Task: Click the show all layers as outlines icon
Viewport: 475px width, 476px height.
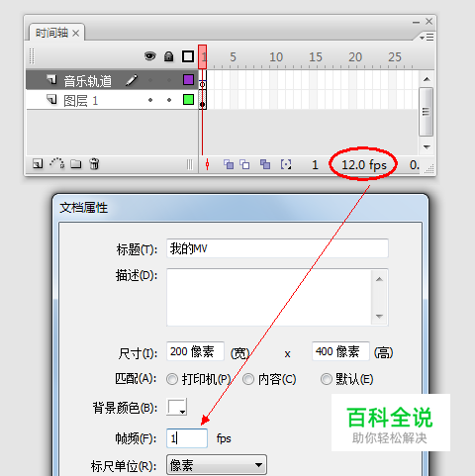Action: point(188,56)
